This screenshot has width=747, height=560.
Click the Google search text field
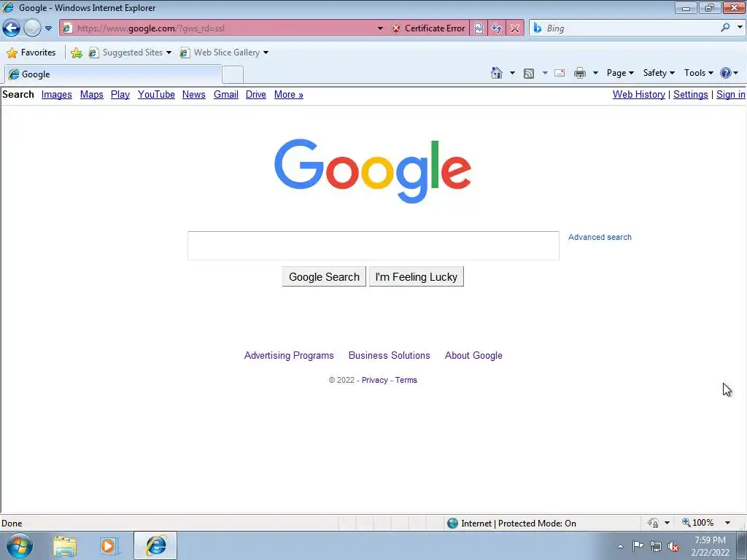pos(373,246)
